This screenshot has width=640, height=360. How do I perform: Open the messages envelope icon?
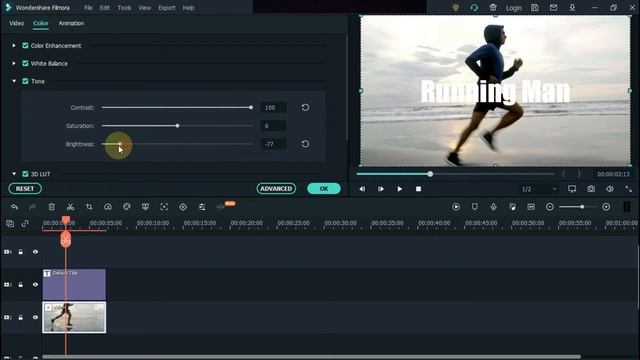553,7
